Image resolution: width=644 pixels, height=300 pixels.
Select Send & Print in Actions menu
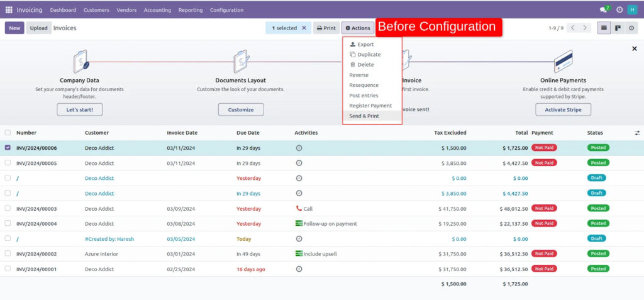click(364, 116)
